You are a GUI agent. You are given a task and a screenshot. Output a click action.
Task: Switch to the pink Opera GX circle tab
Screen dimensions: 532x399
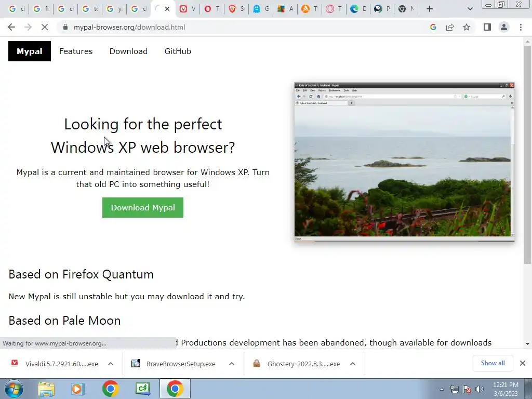point(334,9)
